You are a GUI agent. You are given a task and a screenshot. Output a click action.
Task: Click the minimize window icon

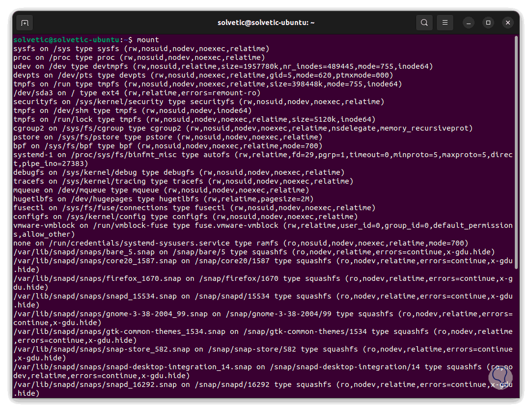[468, 23]
